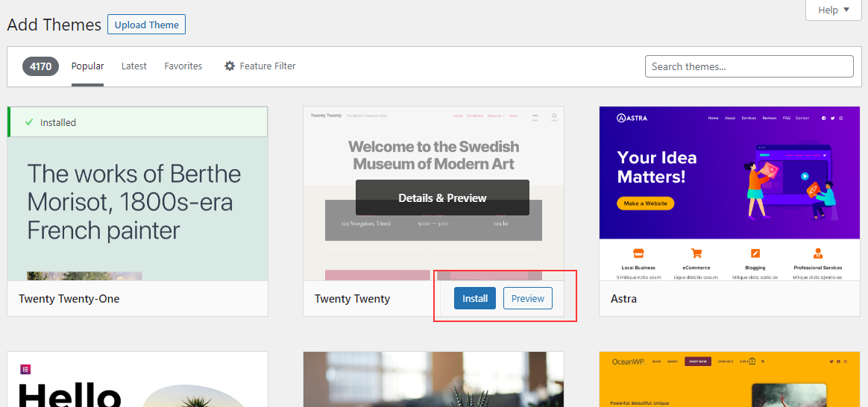The height and width of the screenshot is (407, 868).
Task: Click the Astra logo in theme preview
Action: (x=632, y=118)
